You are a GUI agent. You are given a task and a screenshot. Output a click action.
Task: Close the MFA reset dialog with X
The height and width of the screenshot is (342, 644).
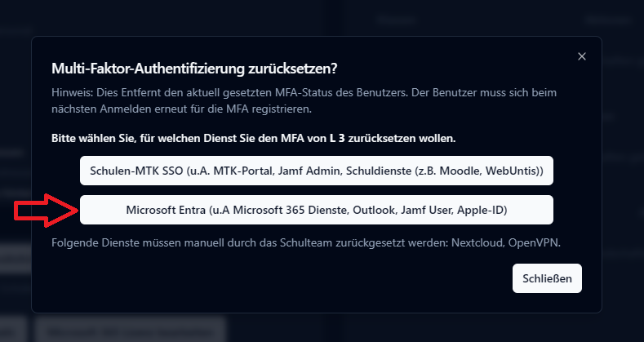point(582,56)
